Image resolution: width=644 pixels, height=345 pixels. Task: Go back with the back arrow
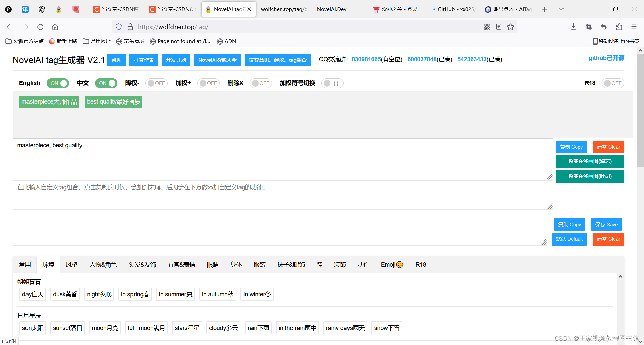tap(10, 27)
